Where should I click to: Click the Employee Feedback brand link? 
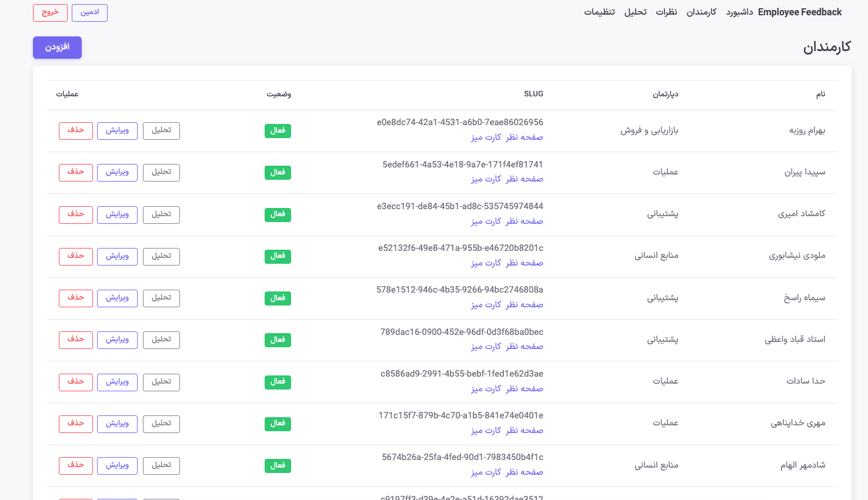coord(800,12)
